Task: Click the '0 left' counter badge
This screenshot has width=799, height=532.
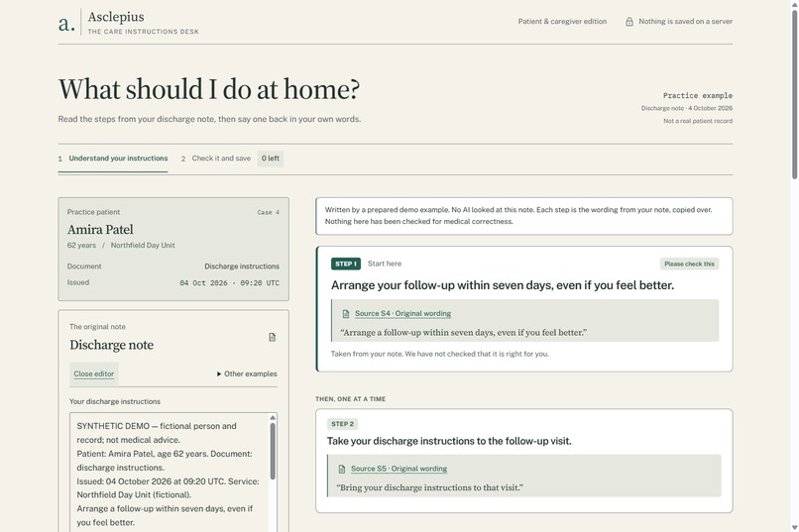Action: (271, 159)
